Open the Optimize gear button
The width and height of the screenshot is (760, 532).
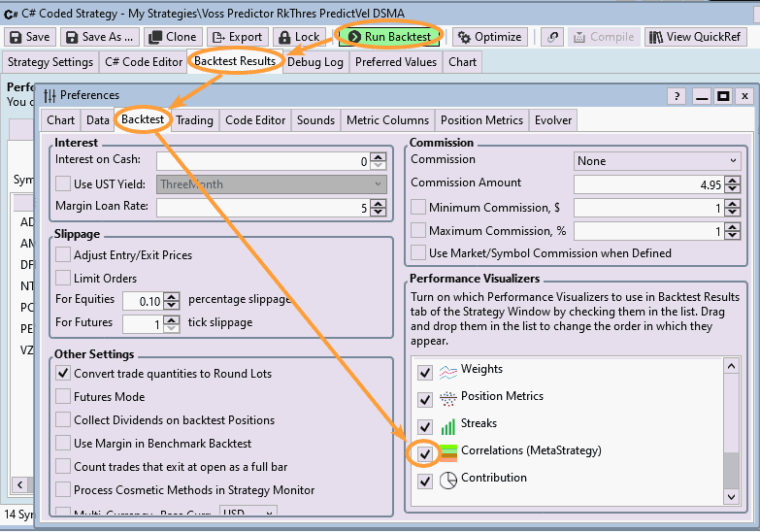click(489, 37)
